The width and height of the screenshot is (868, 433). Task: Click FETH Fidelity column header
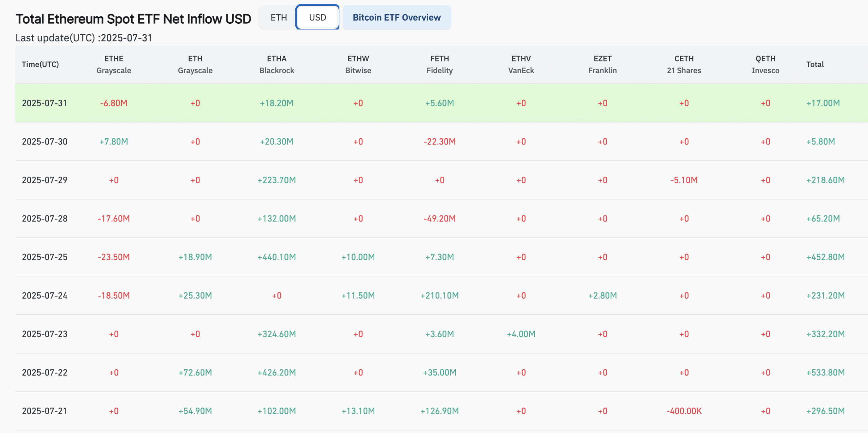[x=439, y=64]
